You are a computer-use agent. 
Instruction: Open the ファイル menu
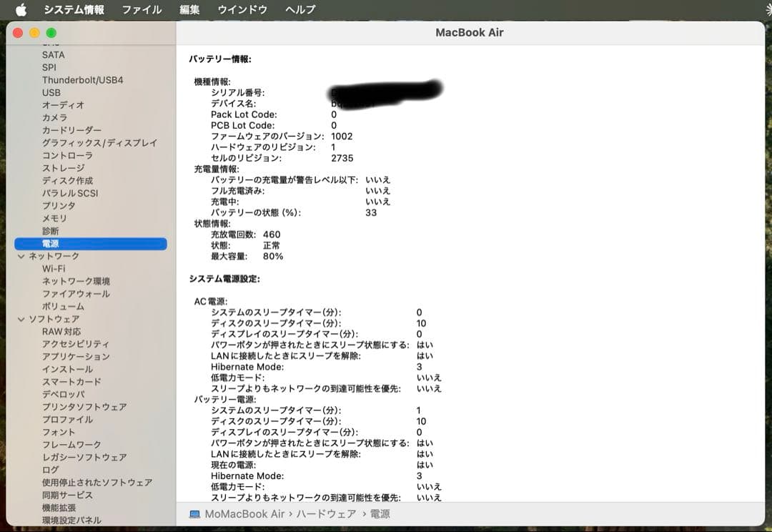click(x=142, y=9)
